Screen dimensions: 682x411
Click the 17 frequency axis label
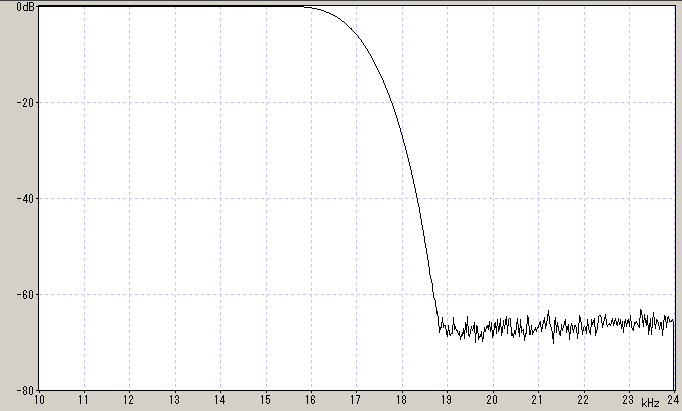356,400
